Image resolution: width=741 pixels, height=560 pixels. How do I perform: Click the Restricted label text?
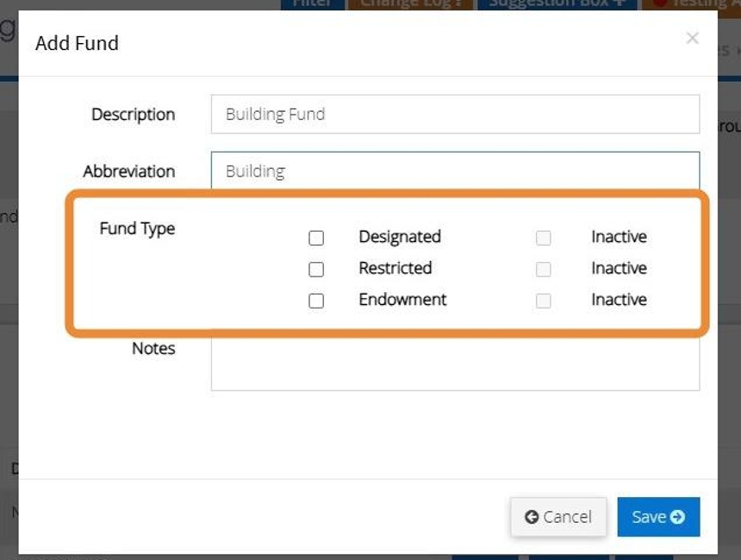pyautogui.click(x=395, y=268)
